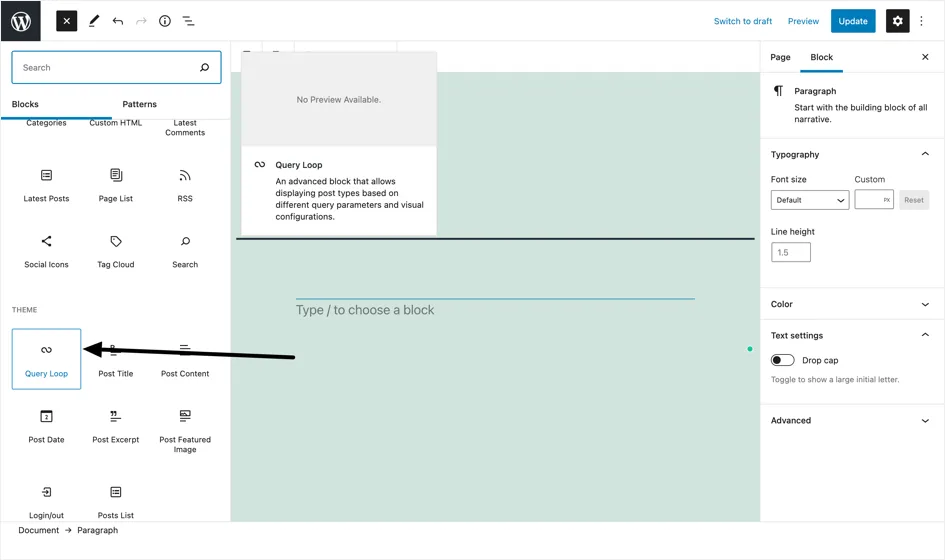This screenshot has width=945, height=560.
Task: Click the settings gear icon
Action: (897, 21)
